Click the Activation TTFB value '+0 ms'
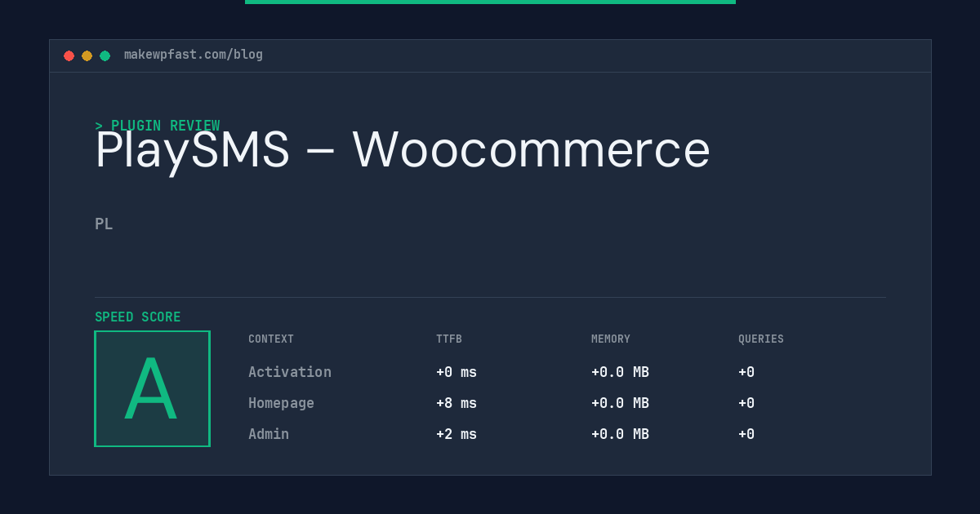The height and width of the screenshot is (514, 980). (x=457, y=372)
